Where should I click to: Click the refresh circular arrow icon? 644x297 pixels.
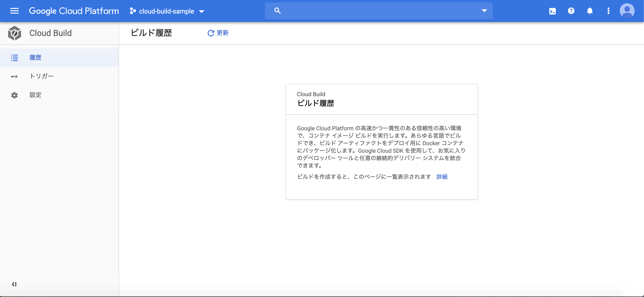211,33
